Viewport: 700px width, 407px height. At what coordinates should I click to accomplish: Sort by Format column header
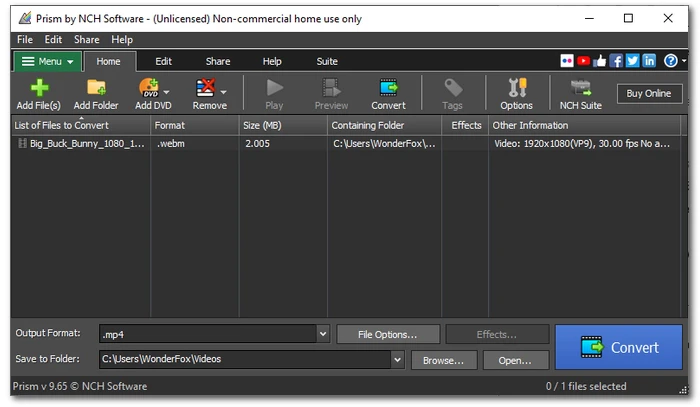(x=195, y=125)
